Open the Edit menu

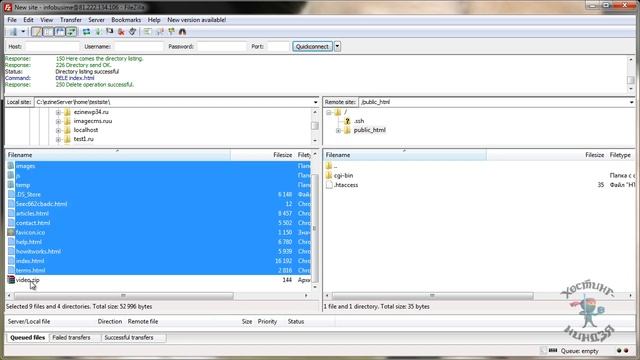tap(28, 20)
